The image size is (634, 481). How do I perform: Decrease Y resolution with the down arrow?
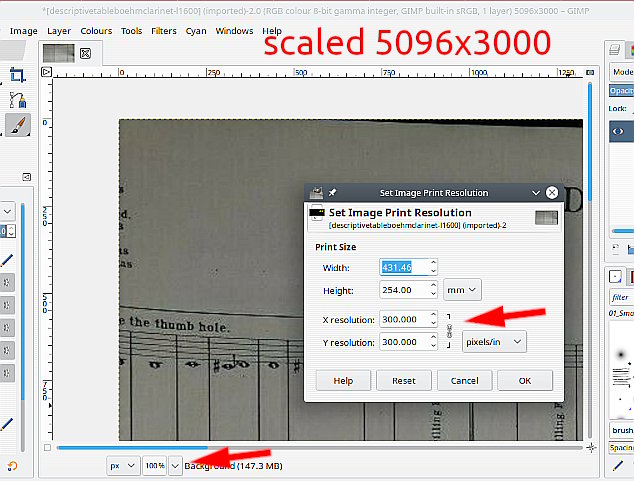pos(433,346)
